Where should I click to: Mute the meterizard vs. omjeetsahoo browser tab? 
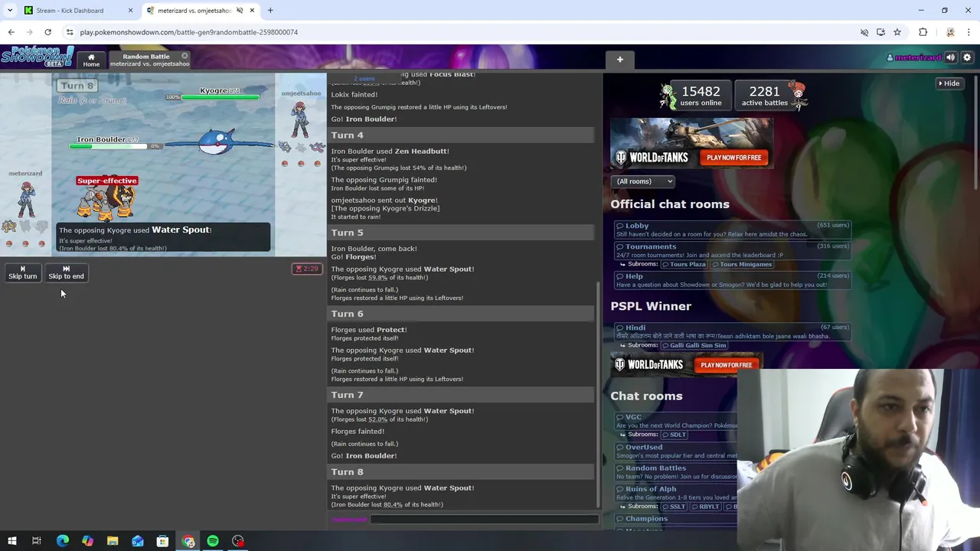(240, 11)
